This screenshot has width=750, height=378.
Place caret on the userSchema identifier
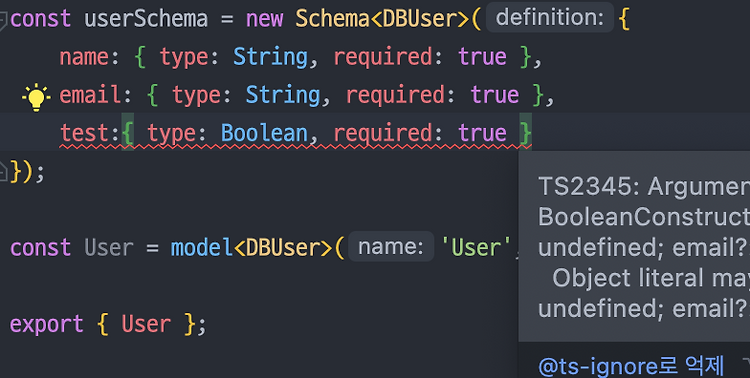(146, 19)
